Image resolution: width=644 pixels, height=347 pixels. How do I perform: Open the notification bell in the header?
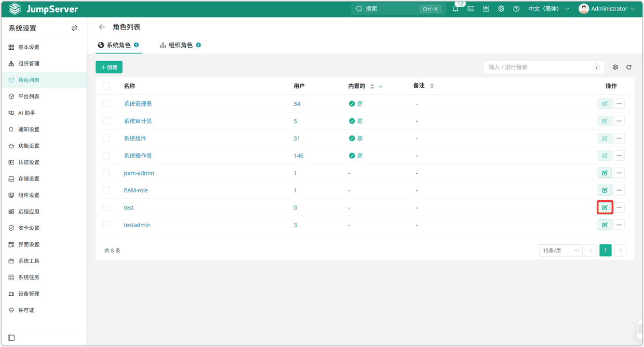coord(455,9)
